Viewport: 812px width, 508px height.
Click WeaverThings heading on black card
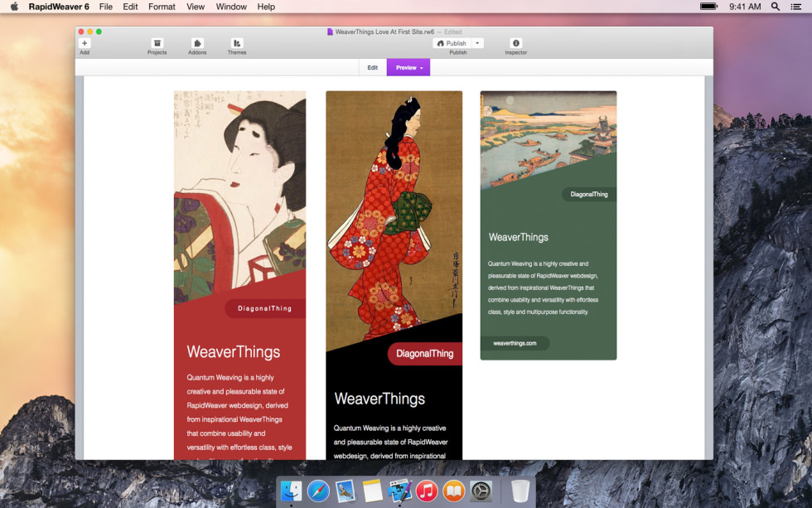pyautogui.click(x=379, y=399)
